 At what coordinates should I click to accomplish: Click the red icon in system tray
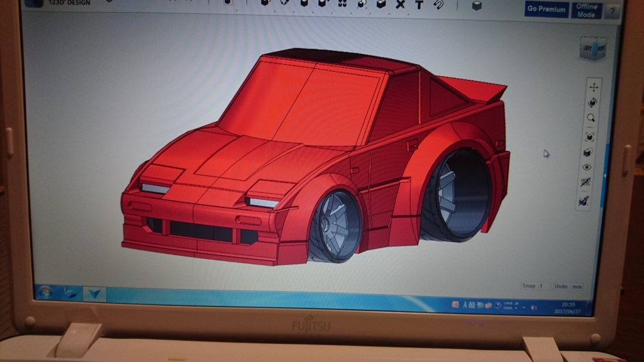[455, 305]
